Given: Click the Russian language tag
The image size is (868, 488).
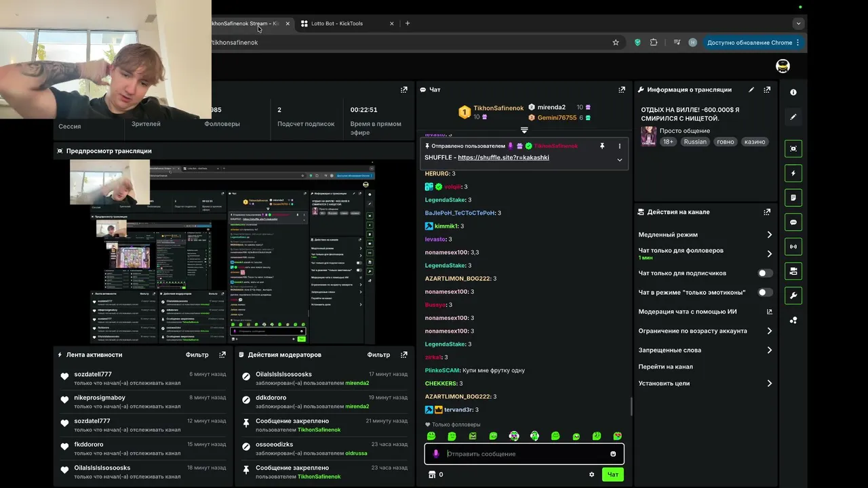Looking at the screenshot, I should point(695,142).
